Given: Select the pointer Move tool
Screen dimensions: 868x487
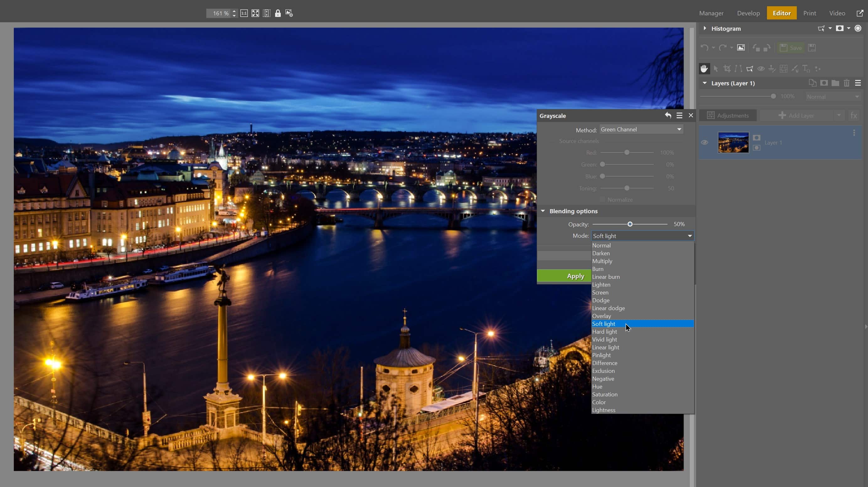Looking at the screenshot, I should pyautogui.click(x=716, y=69).
